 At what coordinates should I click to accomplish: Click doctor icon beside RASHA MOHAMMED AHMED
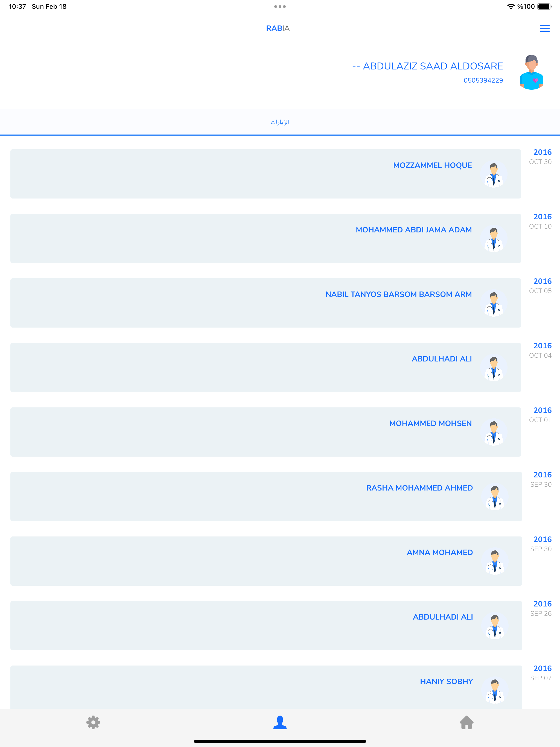click(x=495, y=497)
